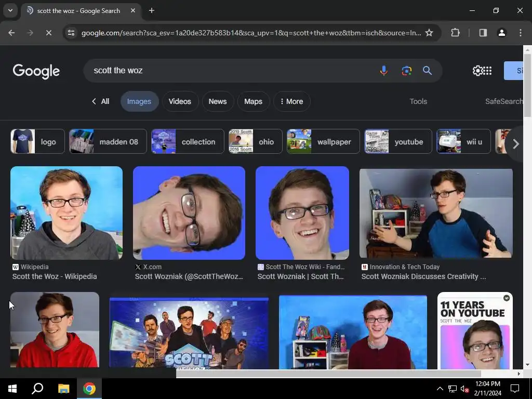532x399 pixels.
Task: Open the Tools filter options
Action: pos(418,101)
